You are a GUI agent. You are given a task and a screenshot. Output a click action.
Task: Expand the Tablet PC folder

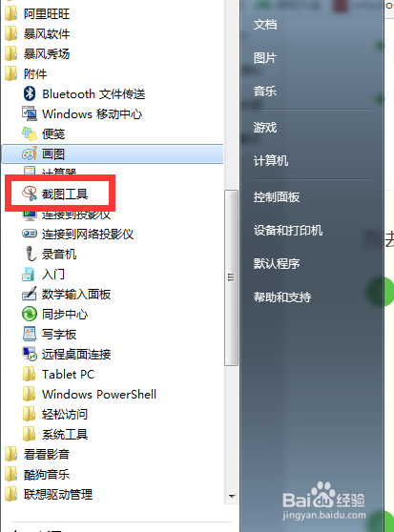58,375
